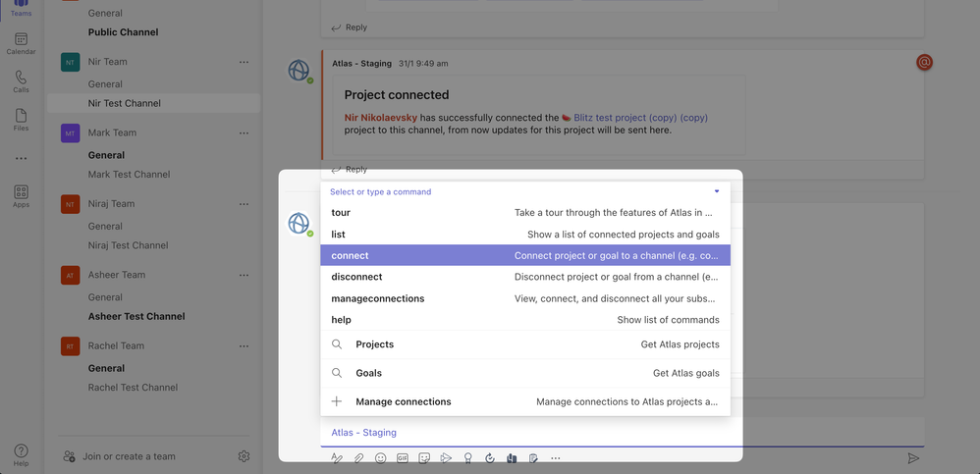Screen dimensions: 980x474
Task: Open the GIF picker
Action: (x=403, y=458)
